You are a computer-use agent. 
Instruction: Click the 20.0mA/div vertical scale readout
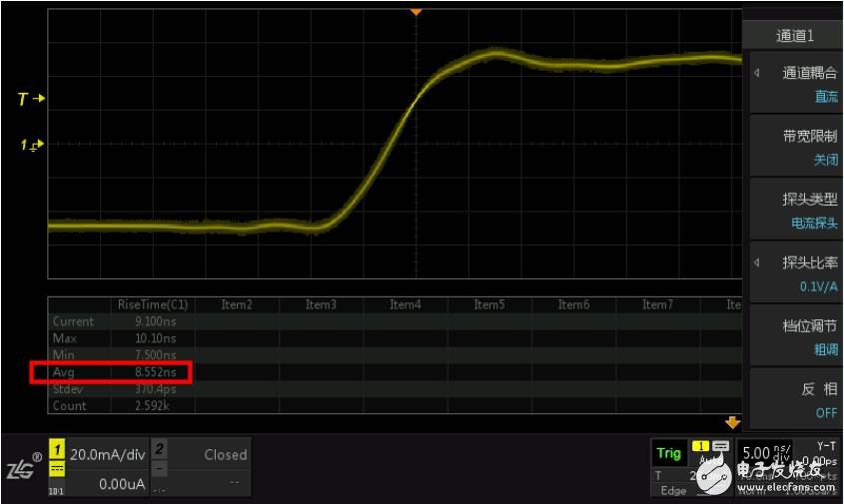pyautogui.click(x=108, y=454)
